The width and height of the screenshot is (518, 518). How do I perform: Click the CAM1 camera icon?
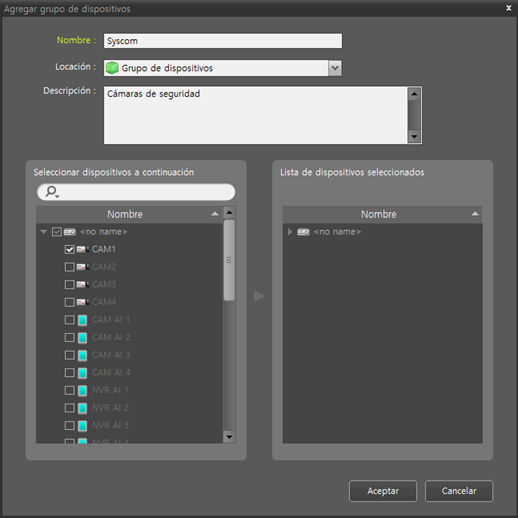coord(82,249)
